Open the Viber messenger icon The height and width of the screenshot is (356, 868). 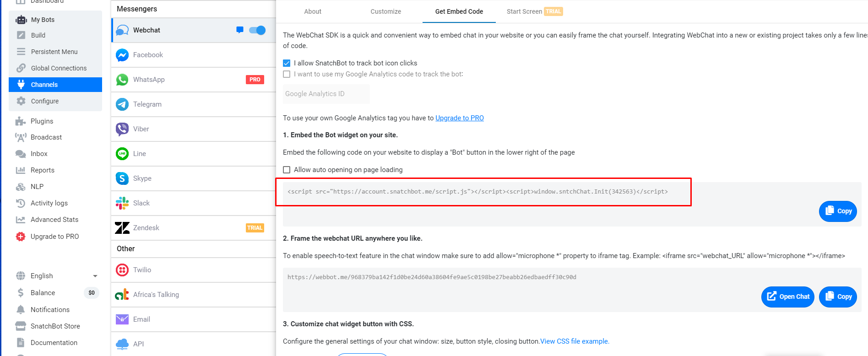click(x=122, y=129)
